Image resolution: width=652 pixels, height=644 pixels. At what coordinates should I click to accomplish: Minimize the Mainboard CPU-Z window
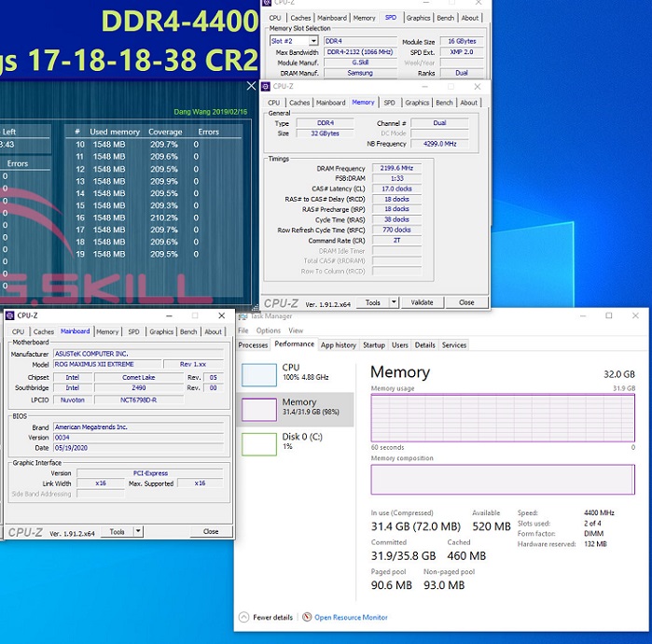pos(169,315)
